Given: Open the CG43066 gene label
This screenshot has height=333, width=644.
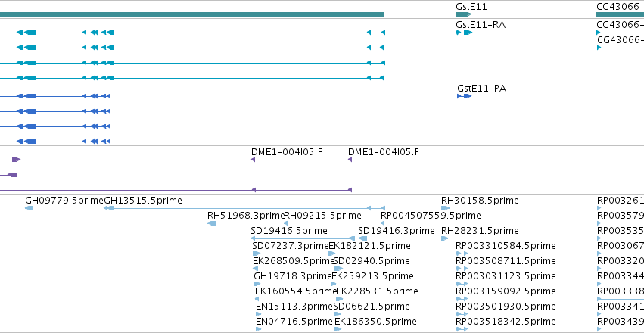Looking at the screenshot, I should 618,7.
